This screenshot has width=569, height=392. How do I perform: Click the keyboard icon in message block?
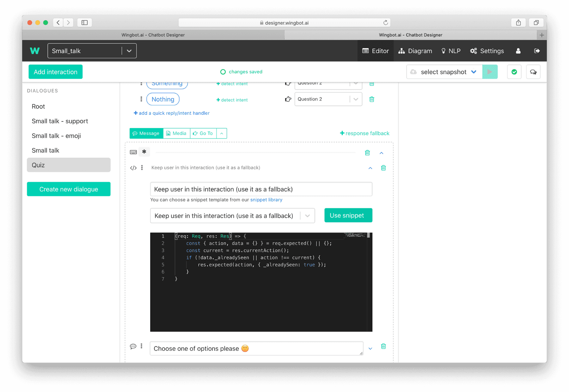133,152
